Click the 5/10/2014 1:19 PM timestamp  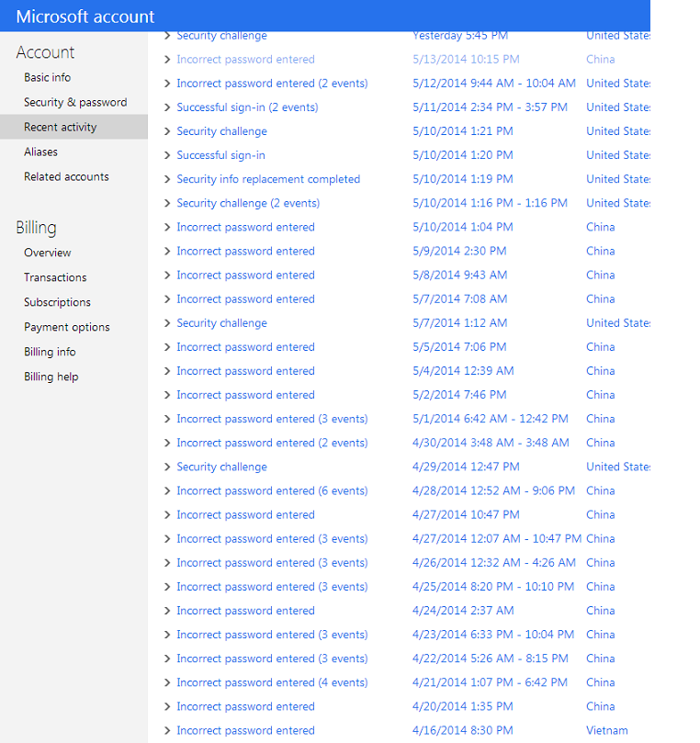[463, 179]
